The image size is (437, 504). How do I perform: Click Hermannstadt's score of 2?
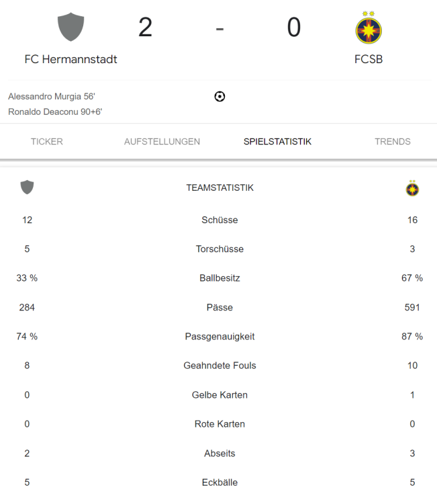point(145,28)
